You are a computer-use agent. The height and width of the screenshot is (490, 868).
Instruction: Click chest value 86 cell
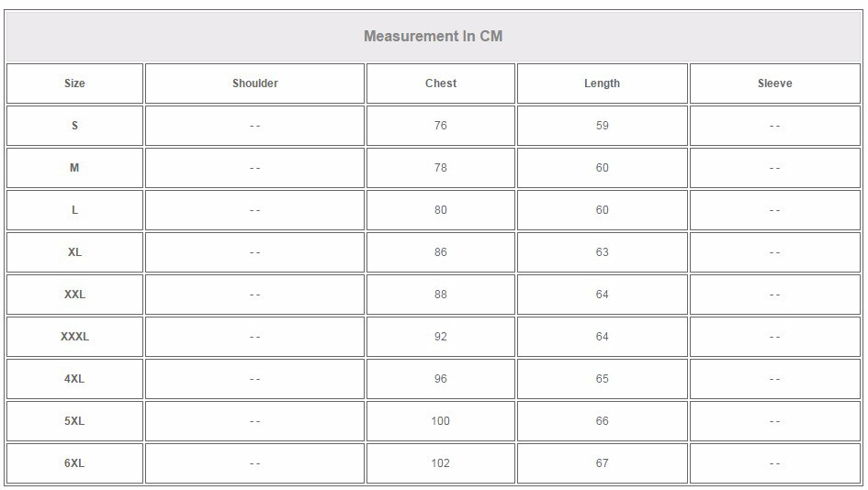pyautogui.click(x=441, y=252)
